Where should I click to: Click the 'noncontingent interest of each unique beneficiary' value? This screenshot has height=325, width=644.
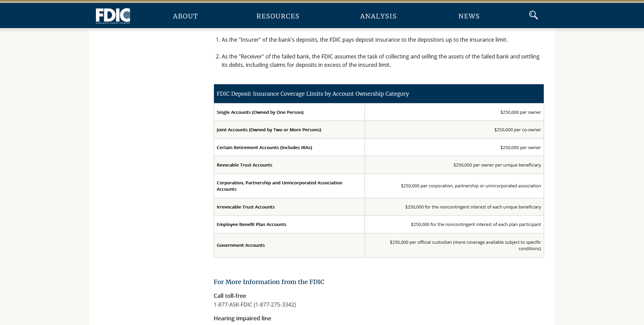click(x=473, y=207)
